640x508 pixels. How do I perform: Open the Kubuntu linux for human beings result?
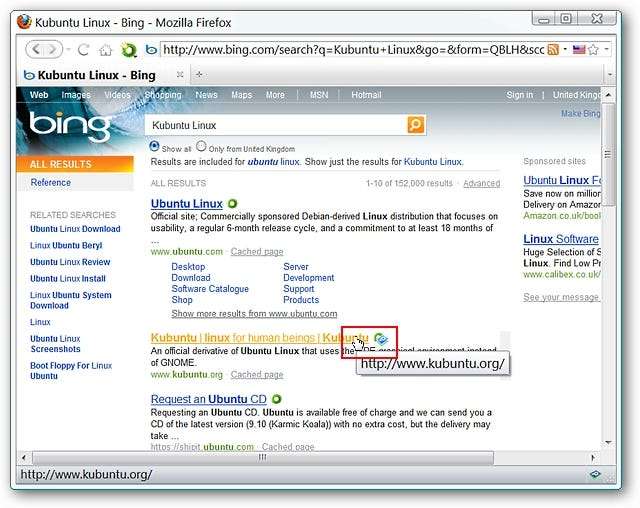[259, 338]
